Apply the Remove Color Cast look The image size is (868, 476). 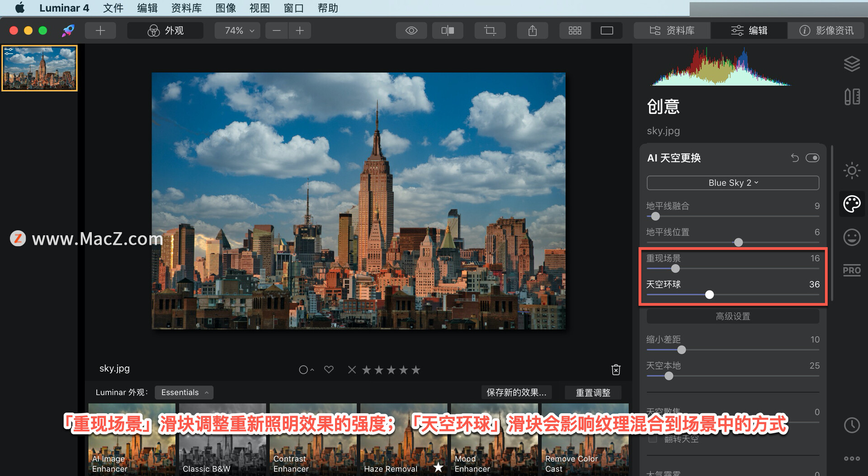pos(585,439)
